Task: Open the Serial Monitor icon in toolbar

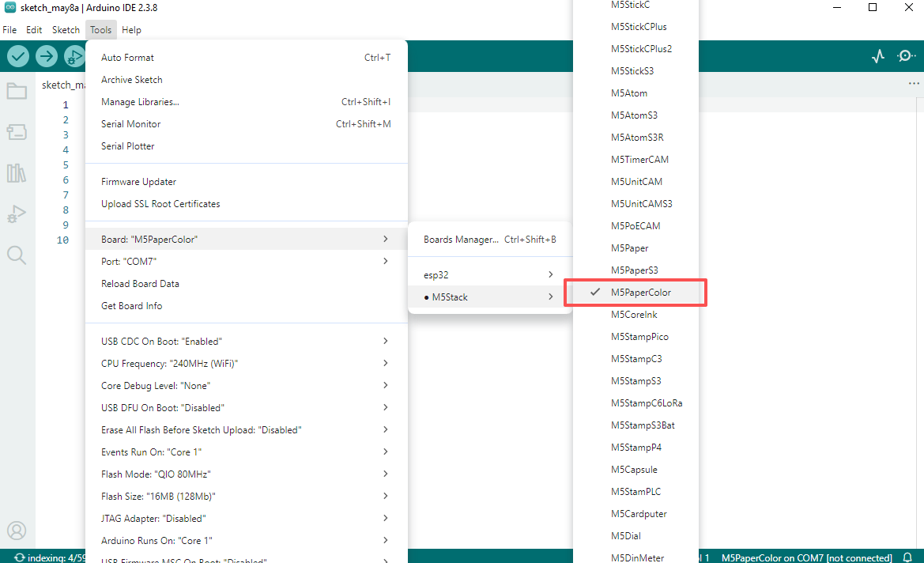Action: (x=906, y=57)
